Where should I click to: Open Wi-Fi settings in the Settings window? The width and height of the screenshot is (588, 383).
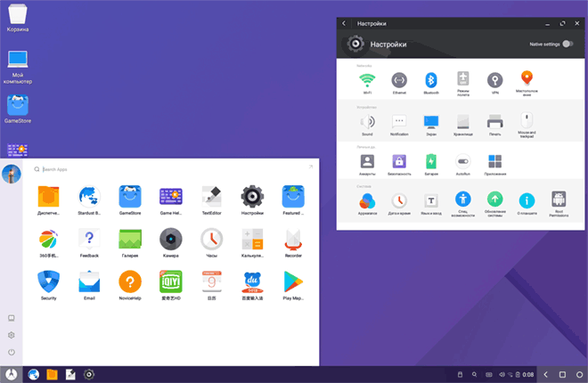[x=367, y=83]
